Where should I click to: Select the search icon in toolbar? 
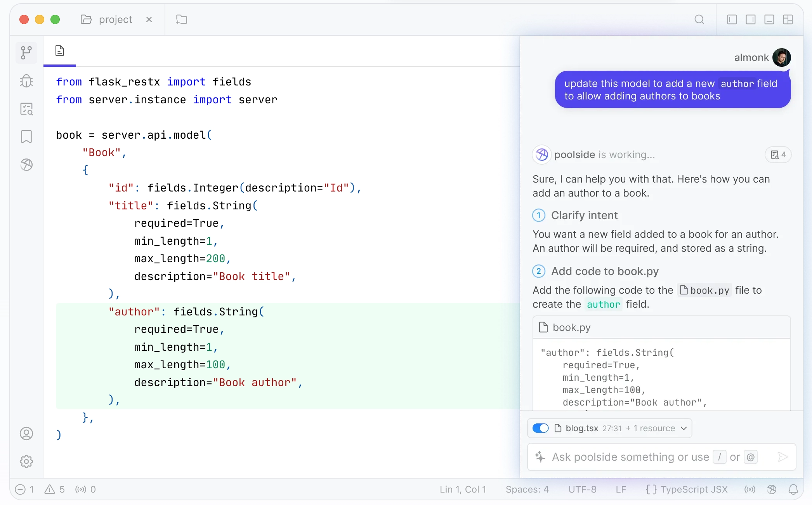coord(699,19)
